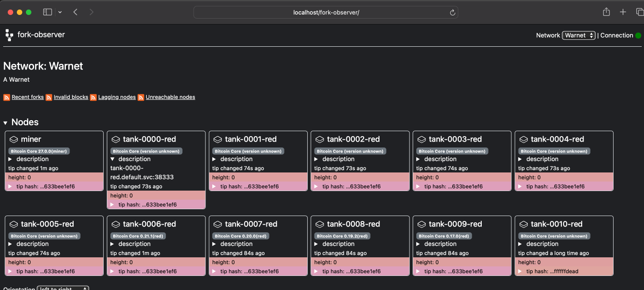This screenshot has width=644, height=290.
Task: Collapse the Nodes section
Action: pyautogui.click(x=5, y=123)
